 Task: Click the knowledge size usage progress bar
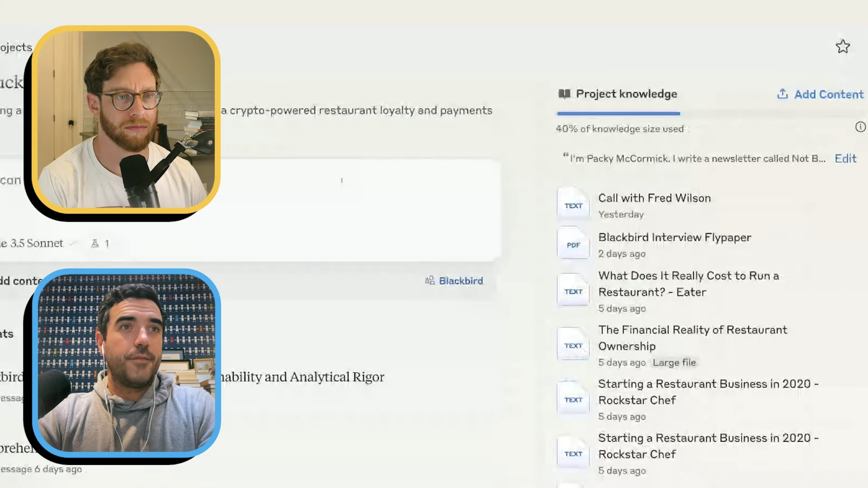pos(618,114)
